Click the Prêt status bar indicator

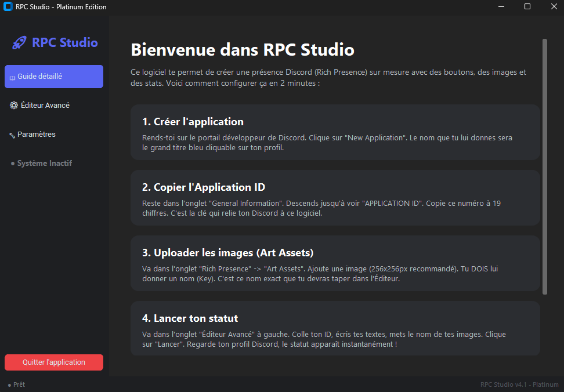[x=17, y=384]
